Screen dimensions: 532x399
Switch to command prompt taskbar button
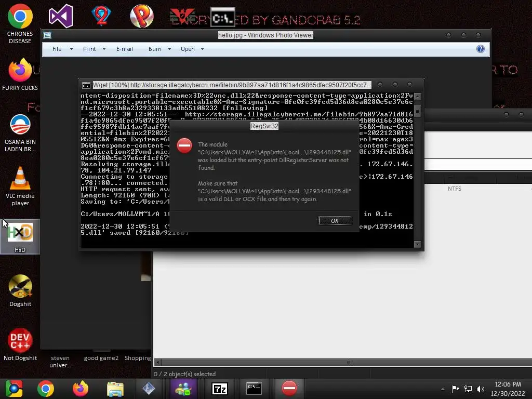pos(254,389)
